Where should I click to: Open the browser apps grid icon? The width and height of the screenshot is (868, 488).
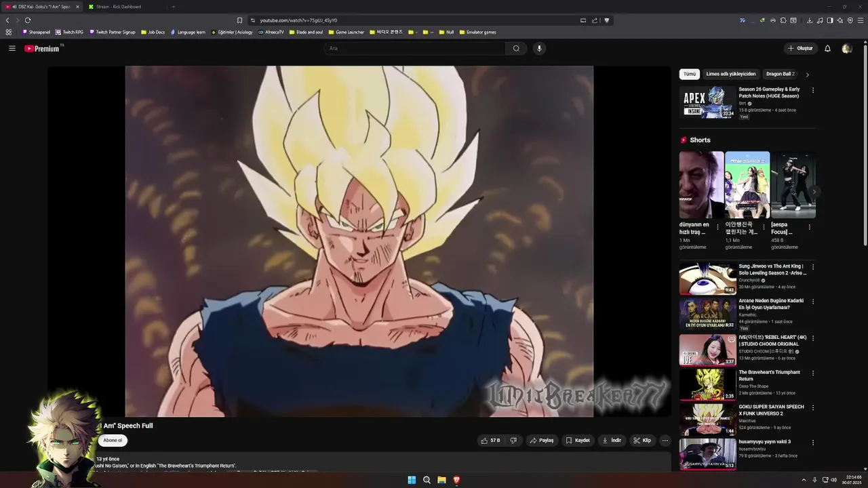point(8,32)
